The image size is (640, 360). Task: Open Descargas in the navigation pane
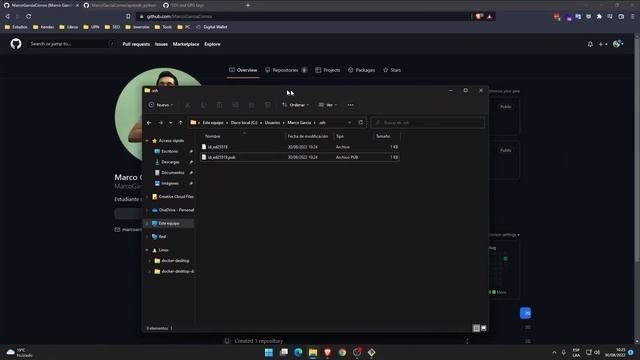[170, 162]
